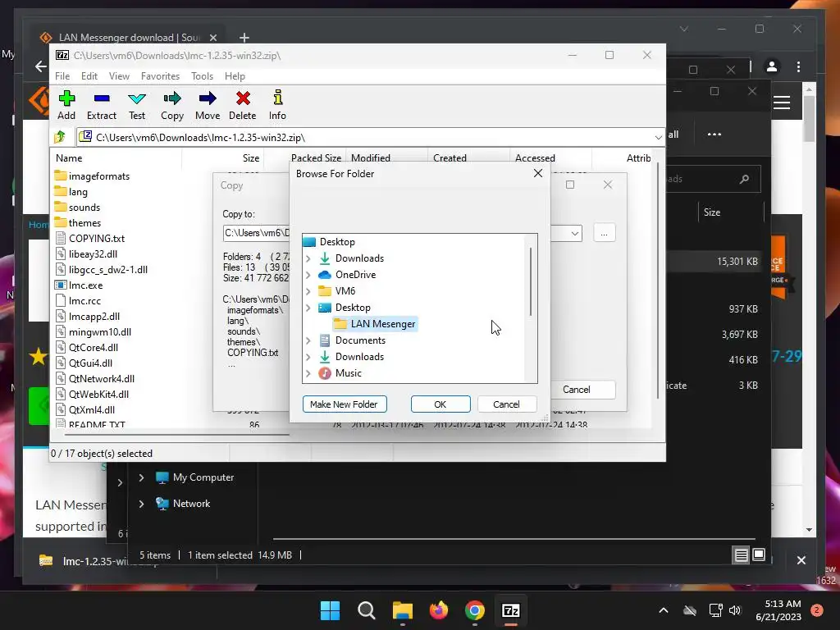
Task: Expand the OneDrive node
Action: coord(308,275)
